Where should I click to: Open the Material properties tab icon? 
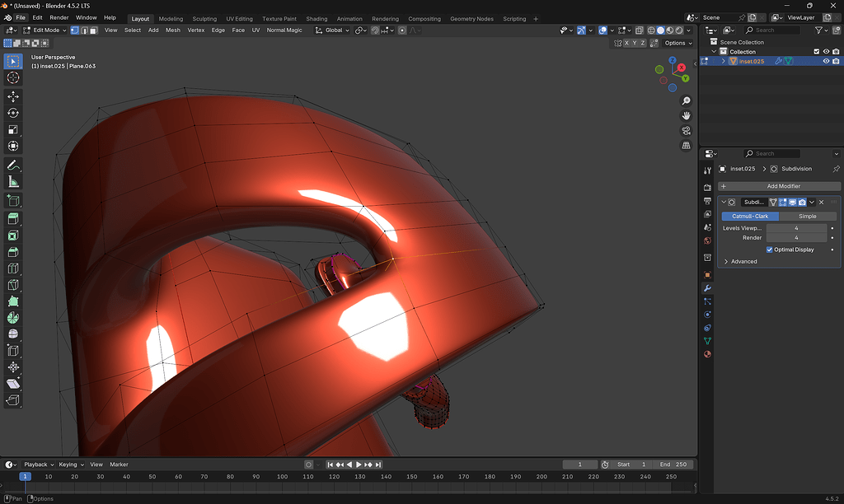click(x=707, y=354)
